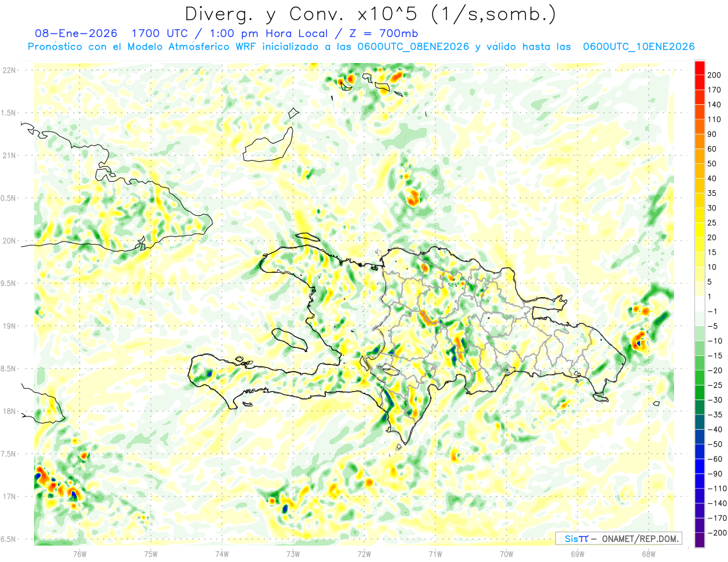Click the '71W' longitude label
This screenshot has height=562, width=728.
point(435,554)
